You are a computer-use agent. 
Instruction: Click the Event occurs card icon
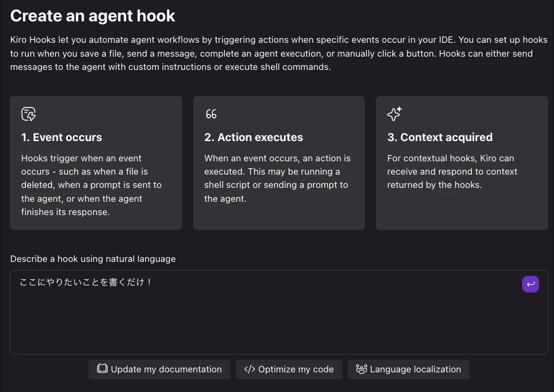(28, 114)
